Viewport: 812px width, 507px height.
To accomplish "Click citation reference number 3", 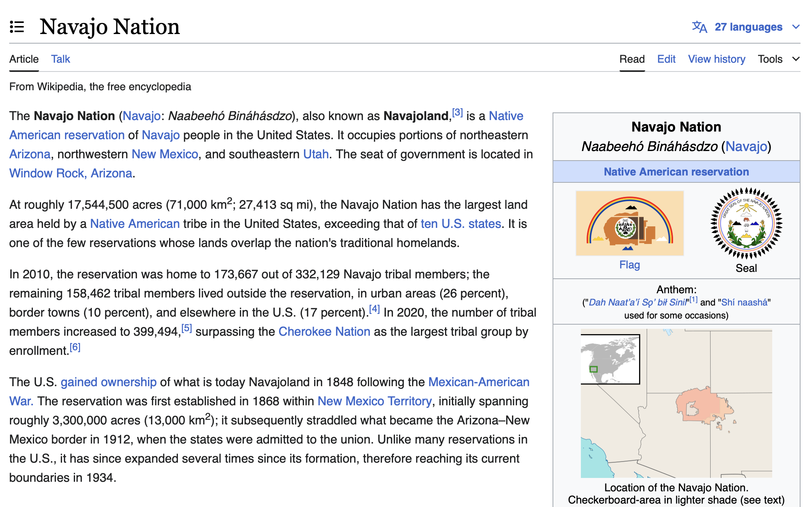I will point(457,113).
